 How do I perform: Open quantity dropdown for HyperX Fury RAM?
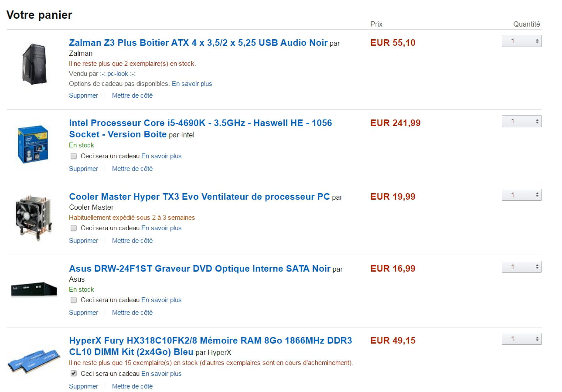[x=521, y=339]
